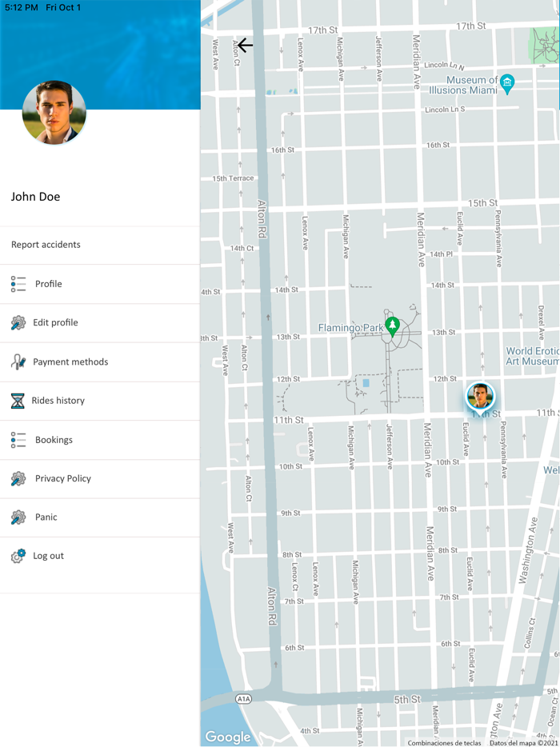Click the pen icon beside Payment methods
Image resolution: width=560 pixels, height=747 pixels.
18,362
